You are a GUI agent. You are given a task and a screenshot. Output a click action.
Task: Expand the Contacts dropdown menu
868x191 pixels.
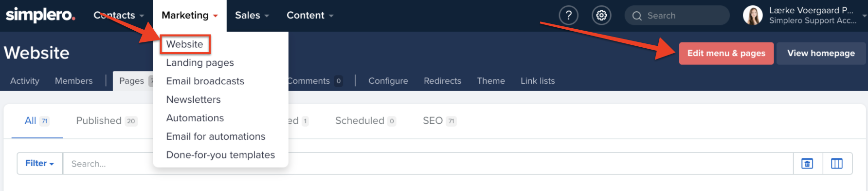coord(119,16)
